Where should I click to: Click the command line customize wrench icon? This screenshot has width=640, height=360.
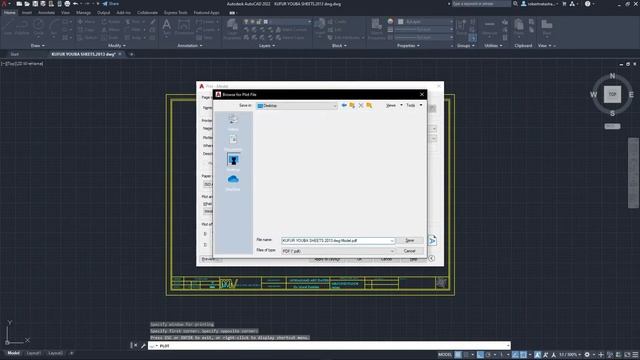(x=143, y=346)
